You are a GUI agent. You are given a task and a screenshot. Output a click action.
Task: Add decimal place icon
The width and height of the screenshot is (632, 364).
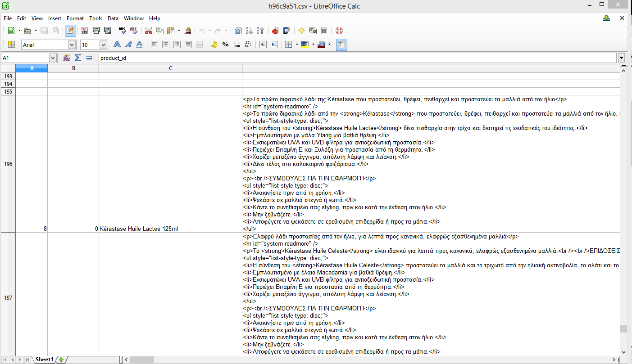[236, 45]
